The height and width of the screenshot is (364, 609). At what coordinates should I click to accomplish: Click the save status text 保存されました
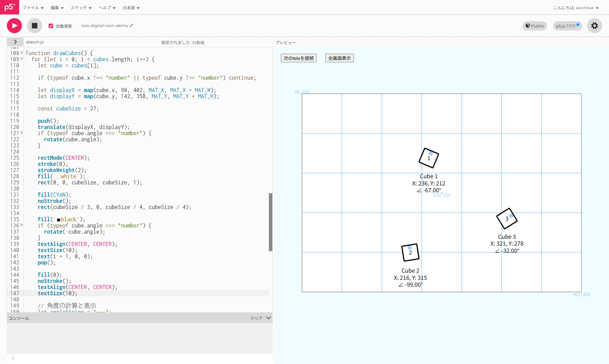click(x=183, y=42)
